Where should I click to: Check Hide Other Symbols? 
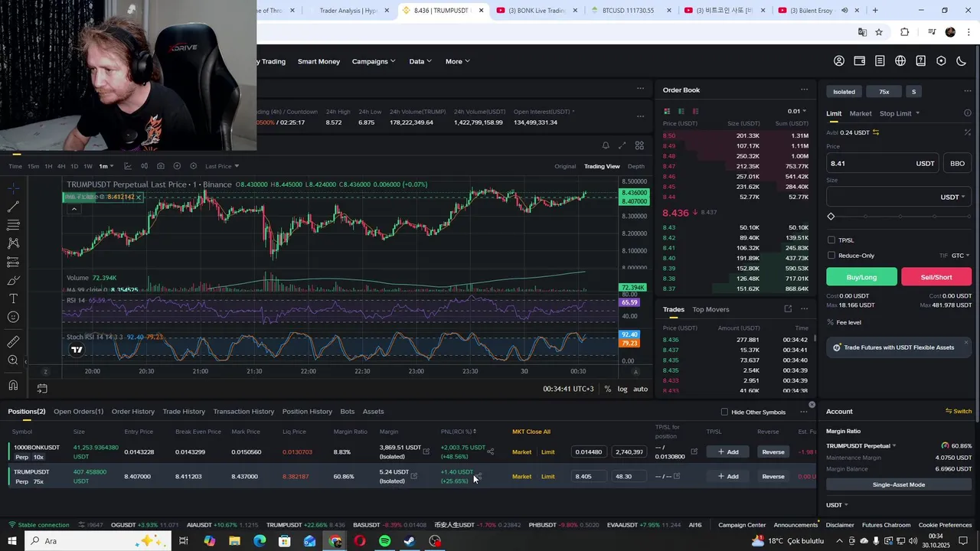724,412
